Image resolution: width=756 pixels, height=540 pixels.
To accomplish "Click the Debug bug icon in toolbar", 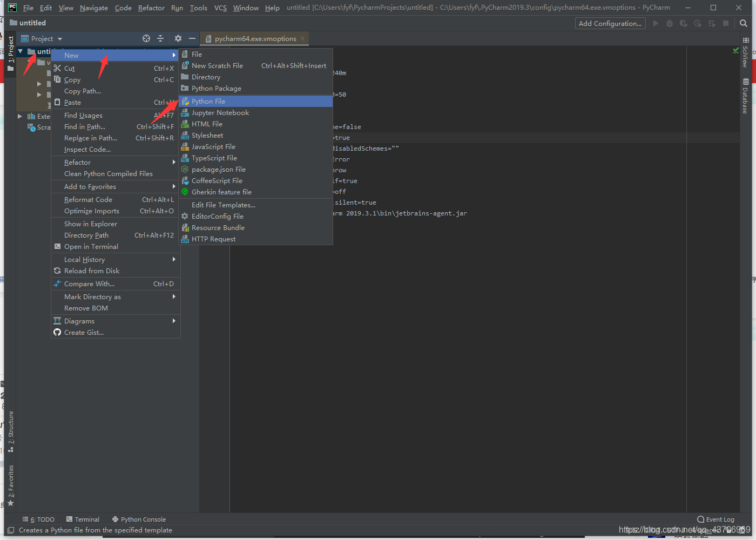I will tap(670, 23).
